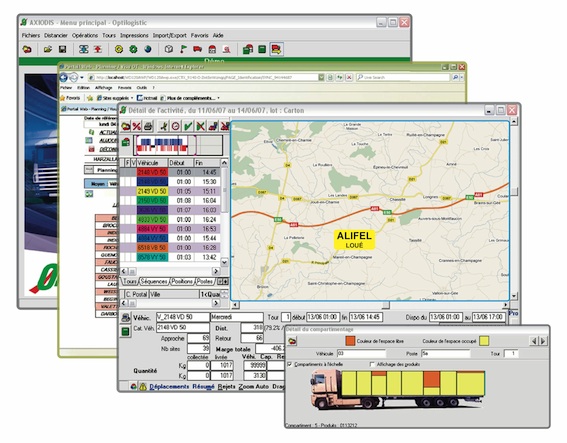Click the open folder icon in AXIODIS toolbar
The width and height of the screenshot is (567, 443).
48,49
